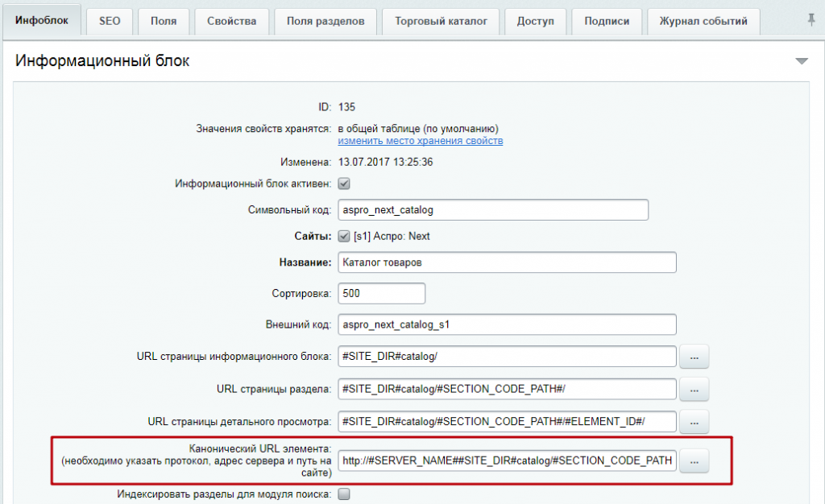Switch to the Поля разделов tab
The height and width of the screenshot is (504, 825).
point(325,21)
